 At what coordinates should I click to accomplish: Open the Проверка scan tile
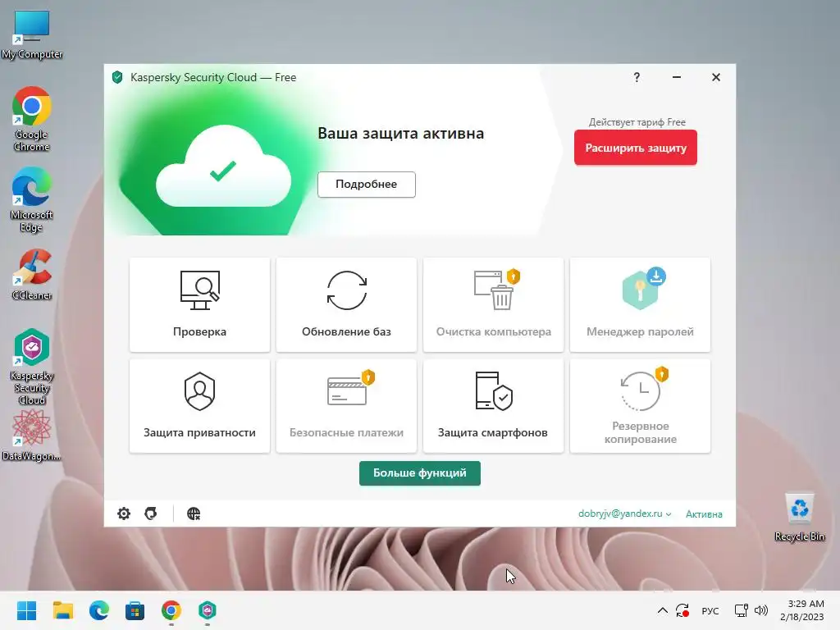click(x=200, y=304)
